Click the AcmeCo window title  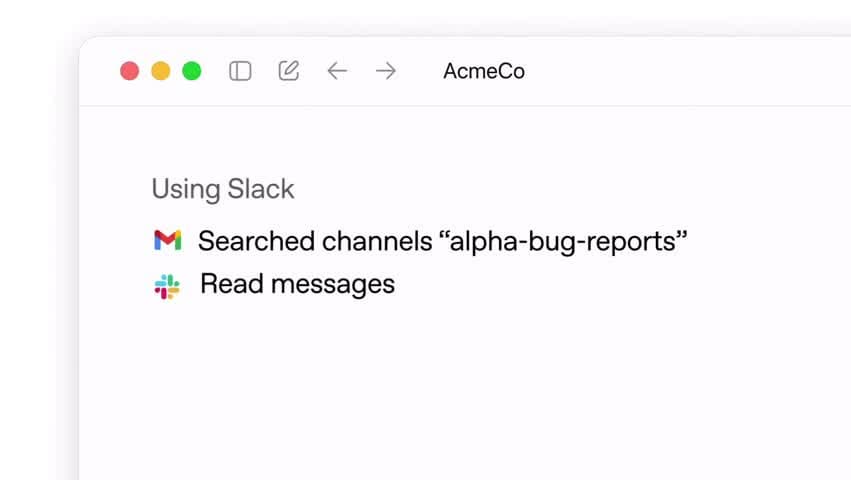[484, 71]
